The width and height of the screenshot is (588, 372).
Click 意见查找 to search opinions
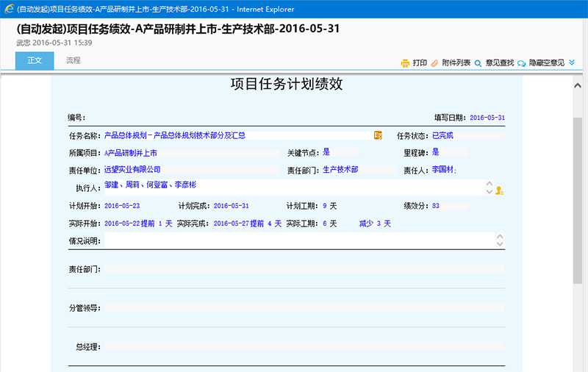pos(499,63)
